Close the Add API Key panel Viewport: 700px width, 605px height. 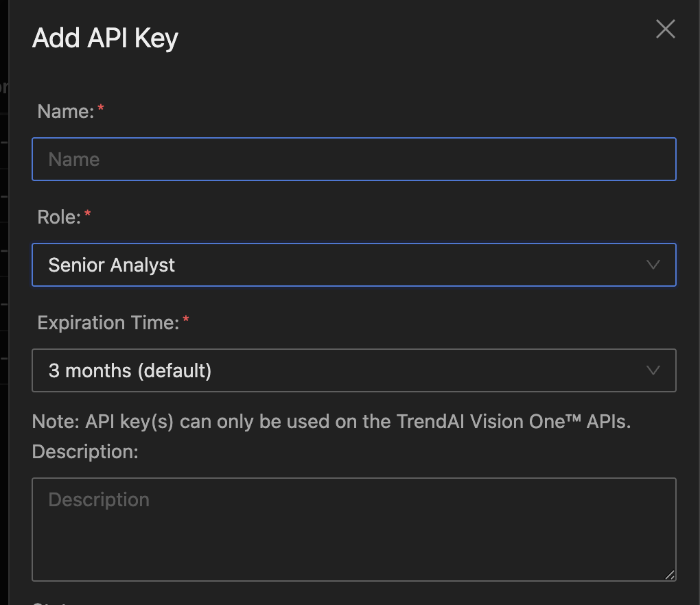point(665,29)
